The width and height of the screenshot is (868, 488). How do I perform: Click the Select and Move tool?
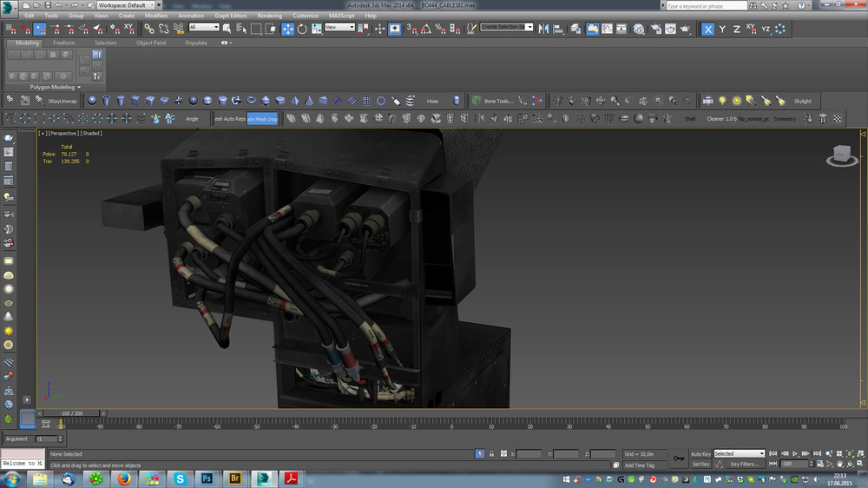[x=287, y=29]
